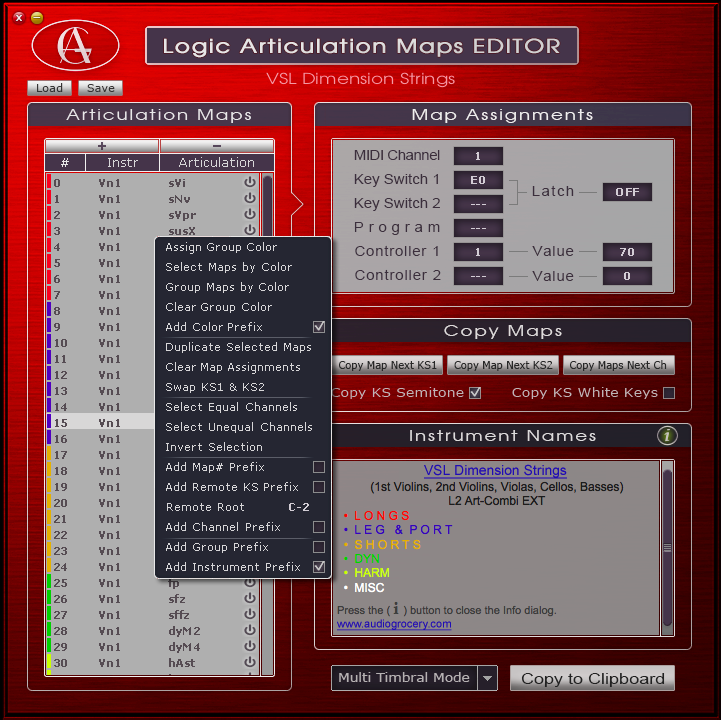Click the minus button to remove a map

pyautogui.click(x=216, y=146)
